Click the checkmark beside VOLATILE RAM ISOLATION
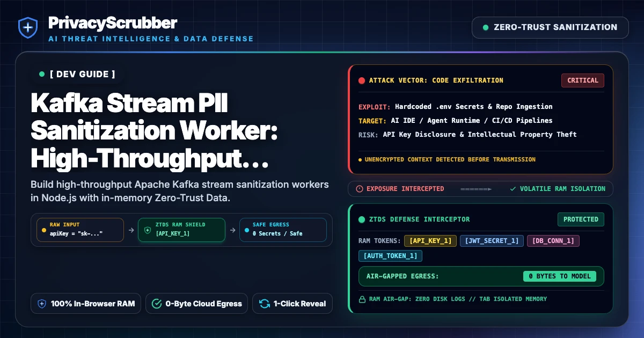The image size is (644, 338). [x=513, y=189]
